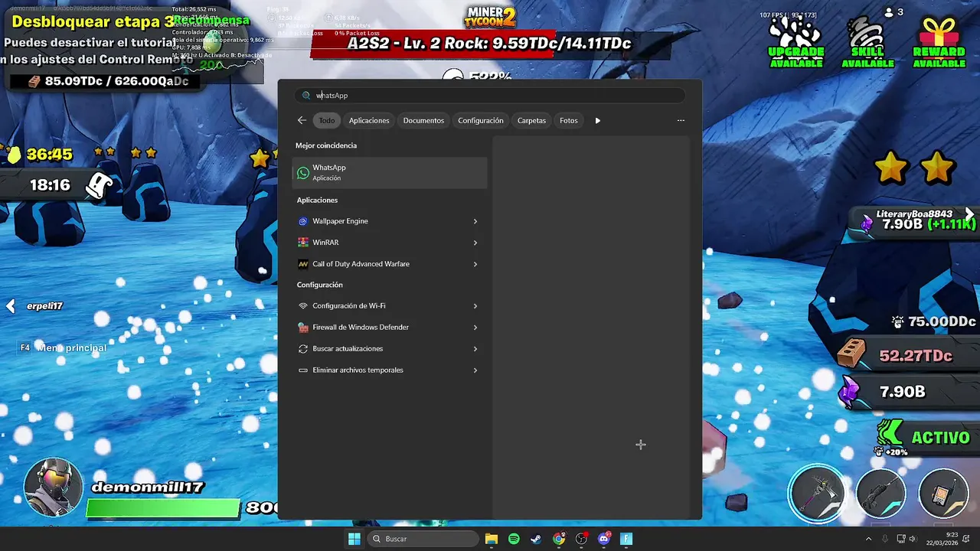This screenshot has height=551, width=980.
Task: Click the Buscar actualizaciones refresh icon
Action: coord(303,349)
